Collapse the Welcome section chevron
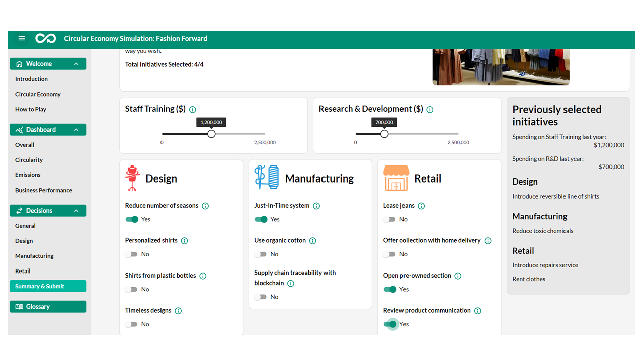The height and width of the screenshot is (362, 644). click(x=76, y=64)
